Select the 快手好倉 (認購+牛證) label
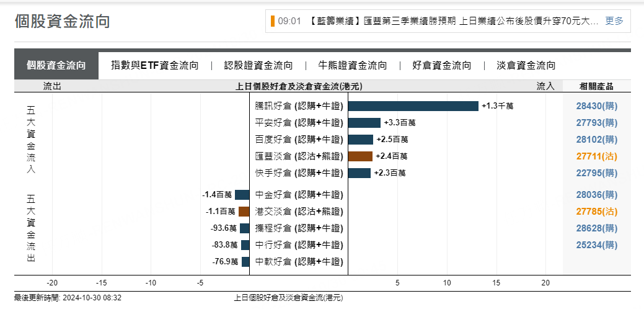The height and width of the screenshot is (309, 644). (x=299, y=173)
